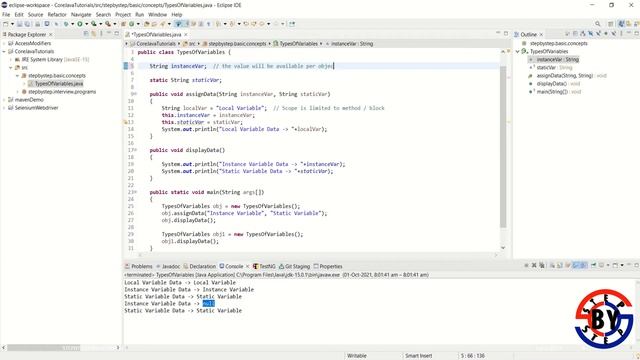Screen dimensions: 640x360
Task: Click the Save All toolbar icon
Action: 27,24
